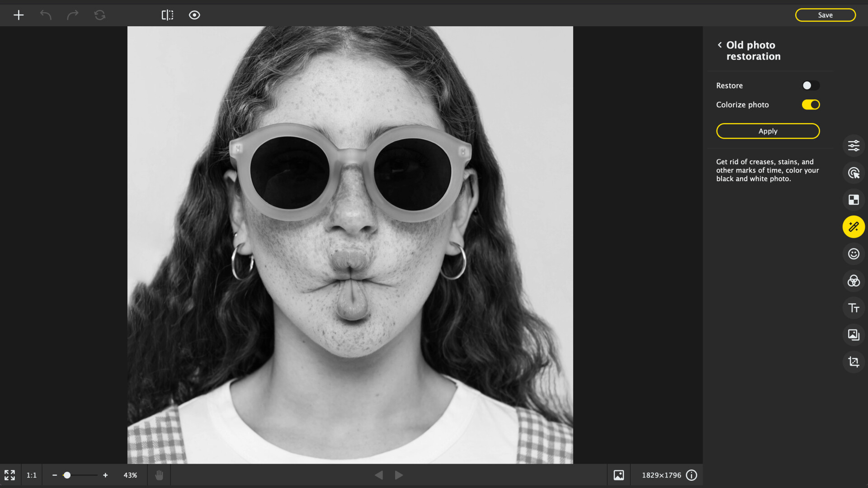Toggle before/after compare split view
This screenshot has height=488, width=868.
[x=167, y=15]
